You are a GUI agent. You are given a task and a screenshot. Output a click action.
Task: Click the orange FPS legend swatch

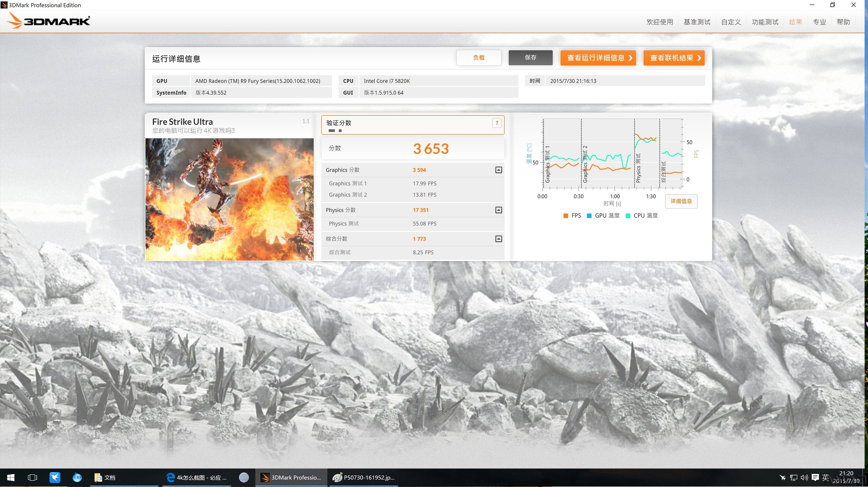point(566,216)
